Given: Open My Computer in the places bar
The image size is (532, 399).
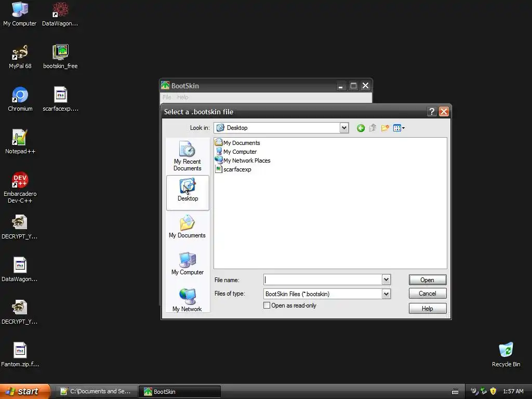Looking at the screenshot, I should tap(187, 263).
